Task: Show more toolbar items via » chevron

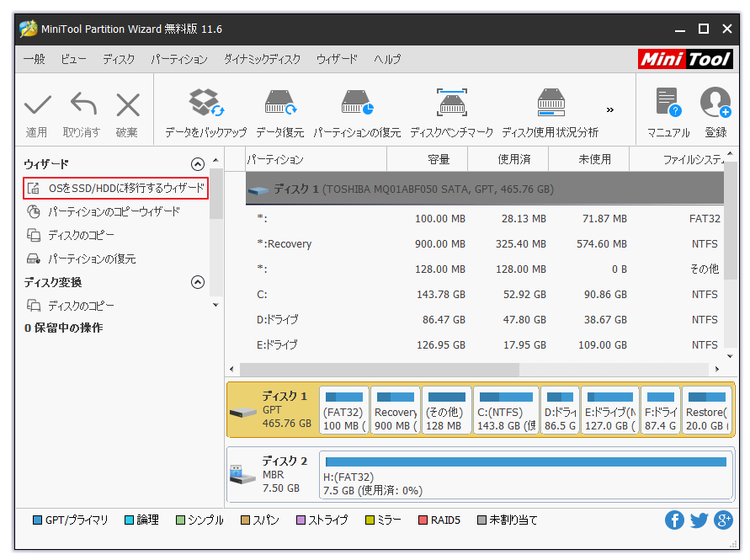Action: tap(610, 110)
